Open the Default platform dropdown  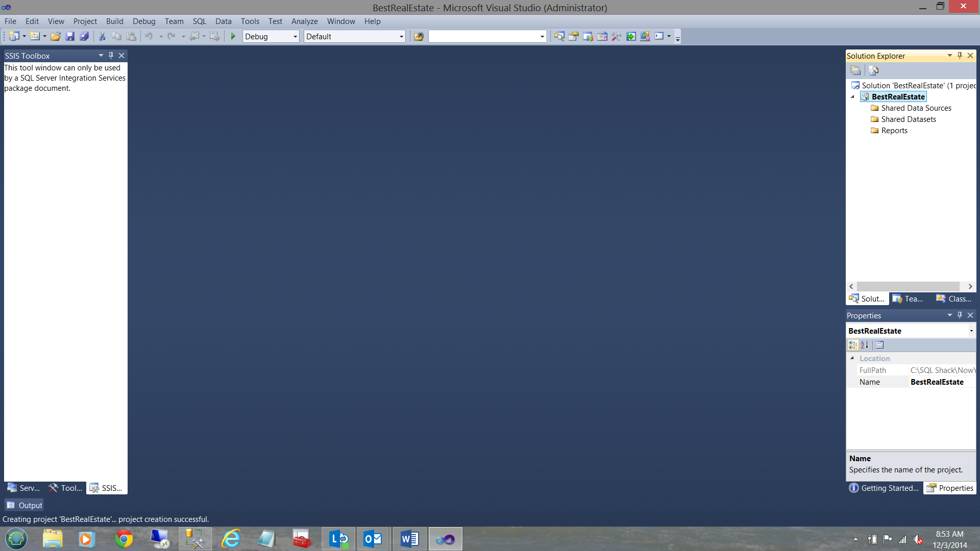click(401, 36)
